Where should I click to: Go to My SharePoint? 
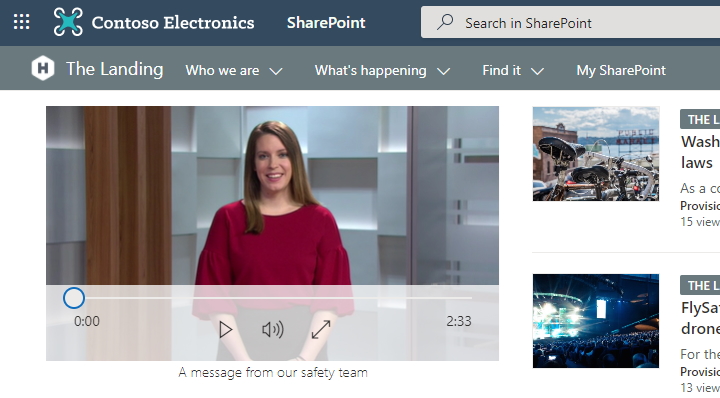coord(621,70)
